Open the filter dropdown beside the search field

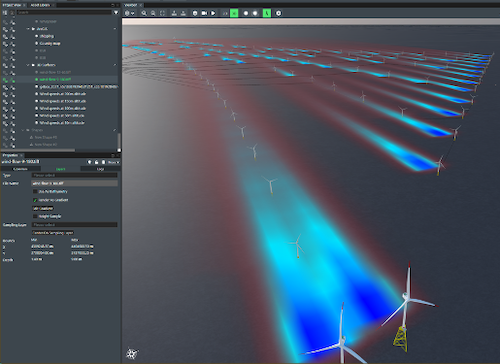[116, 12]
